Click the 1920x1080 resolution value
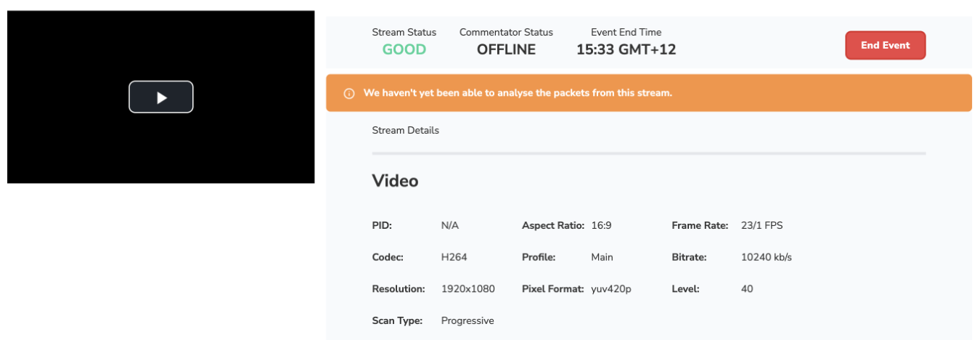The width and height of the screenshot is (980, 340). (467, 289)
